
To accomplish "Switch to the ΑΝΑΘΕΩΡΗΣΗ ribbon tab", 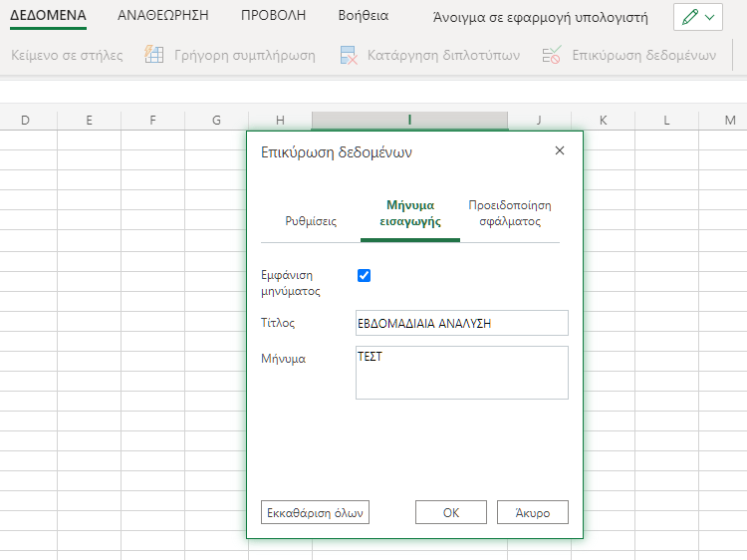I will [162, 16].
